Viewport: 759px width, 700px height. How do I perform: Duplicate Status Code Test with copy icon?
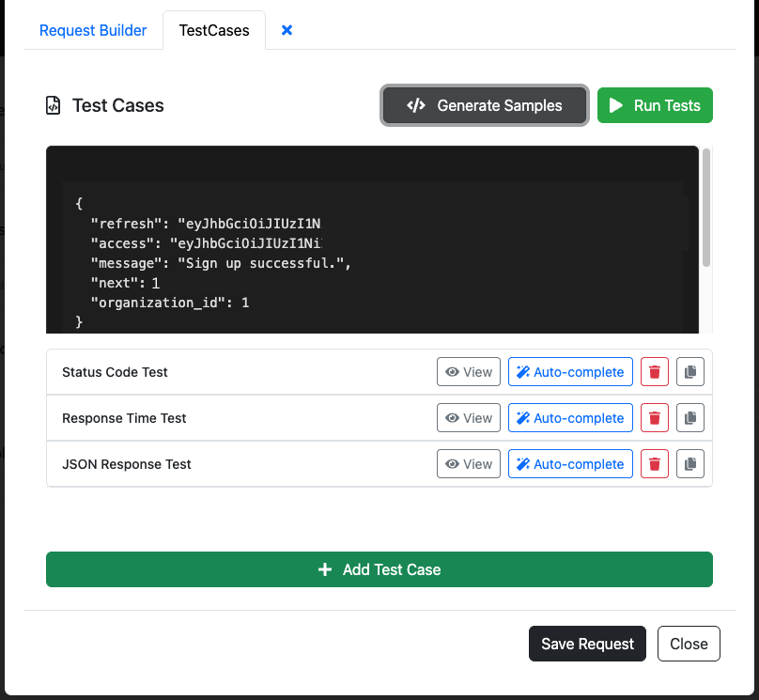tap(690, 371)
